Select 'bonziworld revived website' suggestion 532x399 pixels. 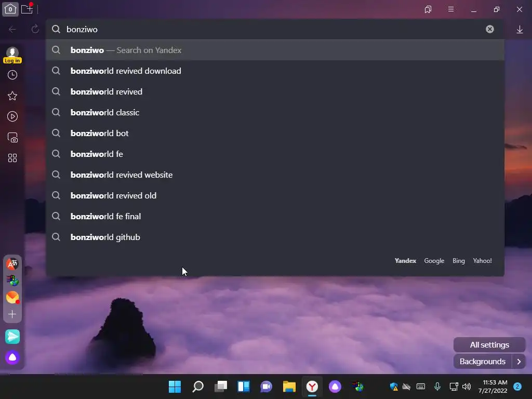[x=275, y=175]
